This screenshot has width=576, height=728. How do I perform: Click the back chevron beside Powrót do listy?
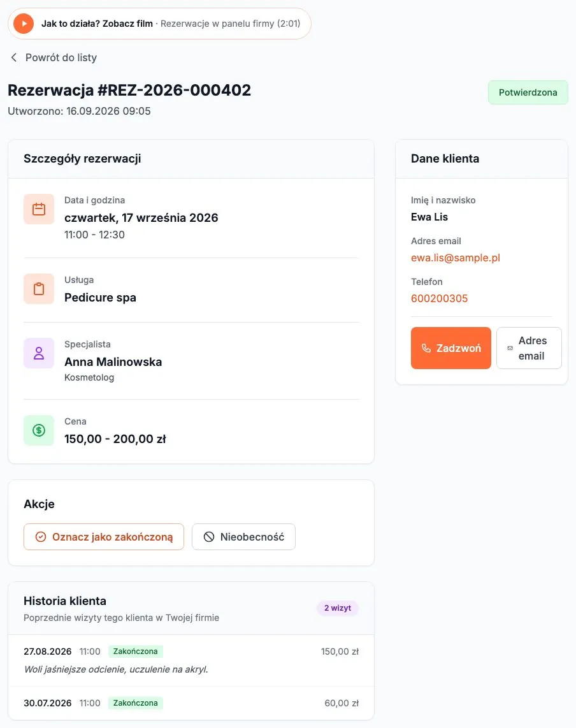(x=14, y=57)
